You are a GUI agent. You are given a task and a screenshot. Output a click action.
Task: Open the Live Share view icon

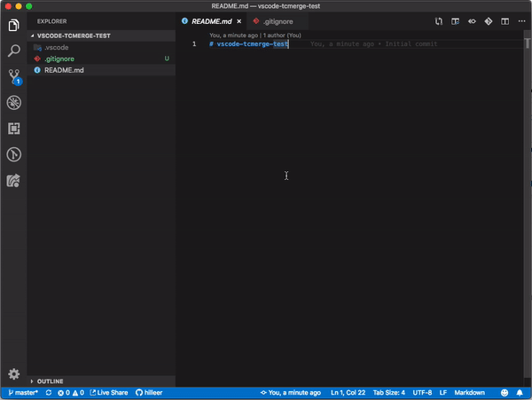[13, 181]
